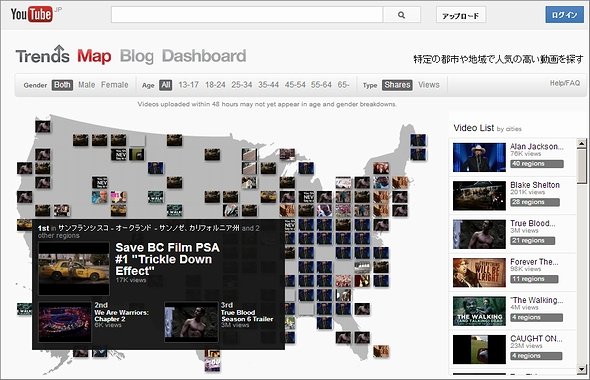590x380 pixels.
Task: Select Both gender filter
Action: click(x=62, y=85)
